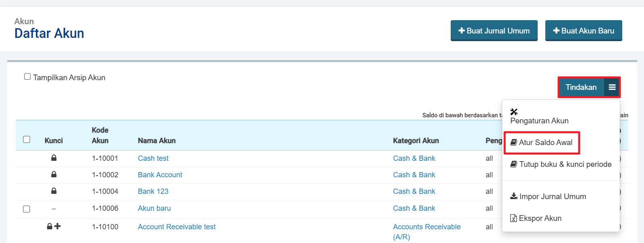This screenshot has height=243, width=644.
Task: Click the Nama Akun column header
Action: pyautogui.click(x=157, y=141)
